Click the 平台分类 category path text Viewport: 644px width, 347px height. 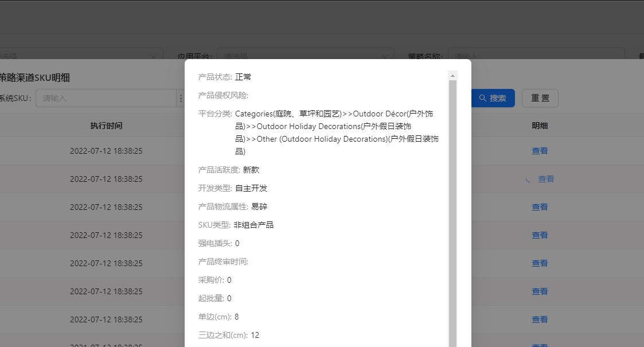(337, 132)
